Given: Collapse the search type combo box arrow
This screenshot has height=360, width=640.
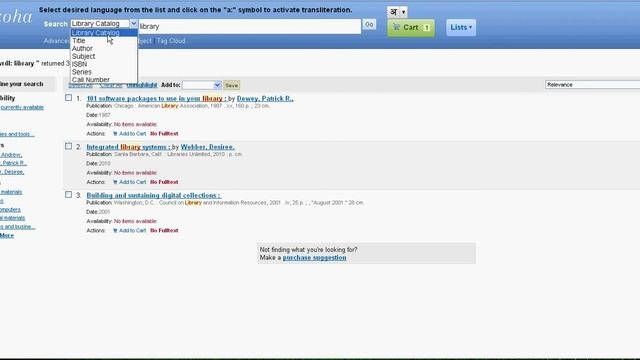Looking at the screenshot, I should click(x=133, y=24).
